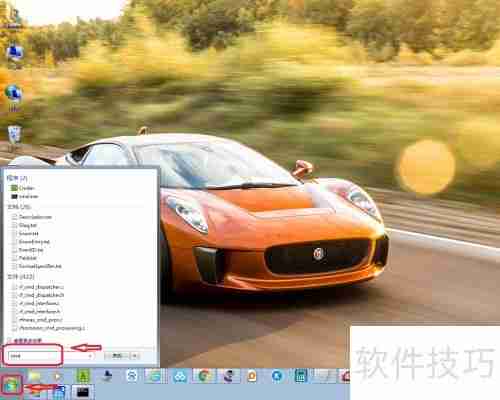Expand the Programs (2) results header
Viewport: 500px width, 400px height.
coord(17,178)
